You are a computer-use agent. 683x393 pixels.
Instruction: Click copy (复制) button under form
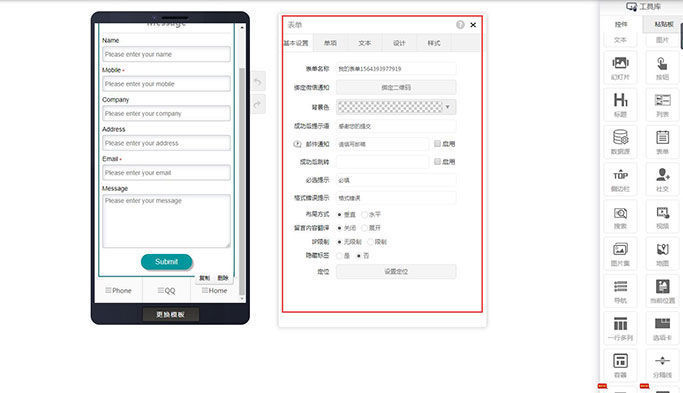coord(204,278)
